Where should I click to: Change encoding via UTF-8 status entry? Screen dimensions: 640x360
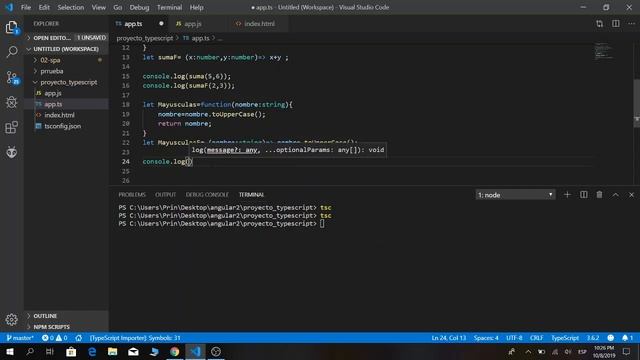tap(514, 338)
